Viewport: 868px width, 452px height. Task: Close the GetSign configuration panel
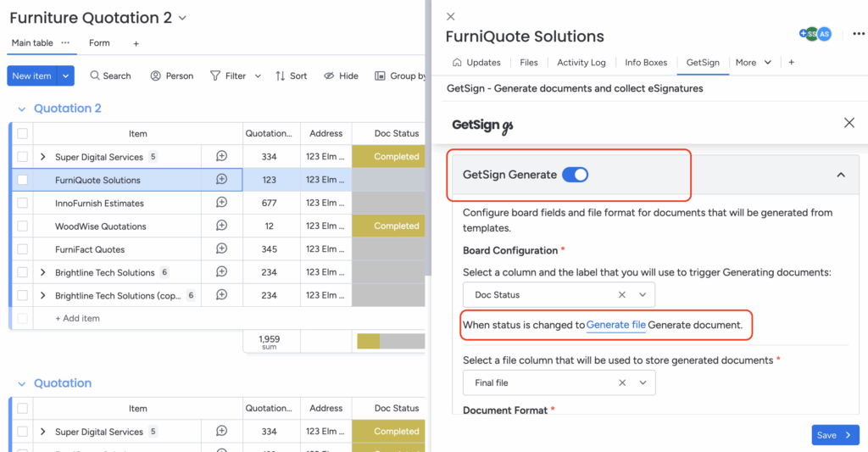[849, 123]
